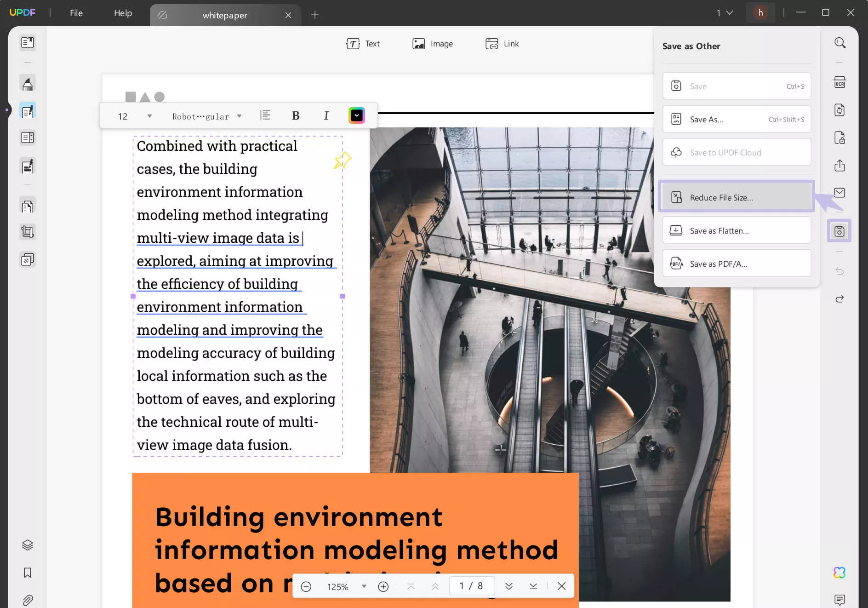Open the UPDF AI assistant icon
This screenshot has height=608, width=868.
point(840,573)
